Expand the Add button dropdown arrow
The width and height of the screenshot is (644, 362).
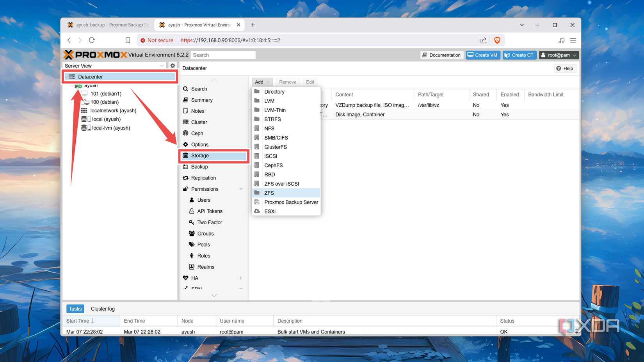(x=268, y=82)
